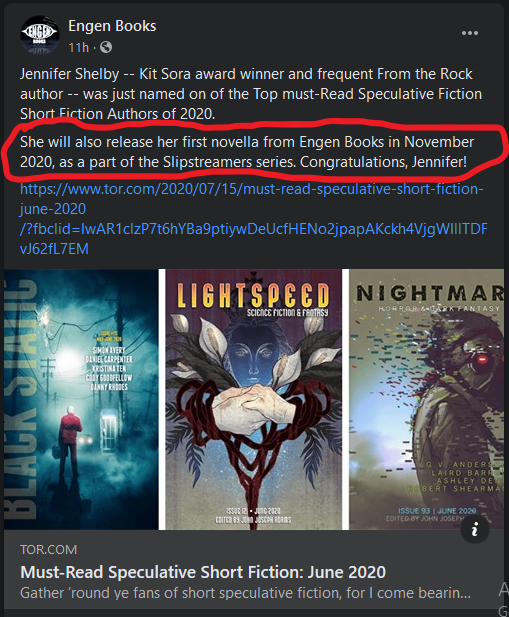This screenshot has width=509, height=617.
Task: Open the Engen Books page name link
Action: [112, 26]
